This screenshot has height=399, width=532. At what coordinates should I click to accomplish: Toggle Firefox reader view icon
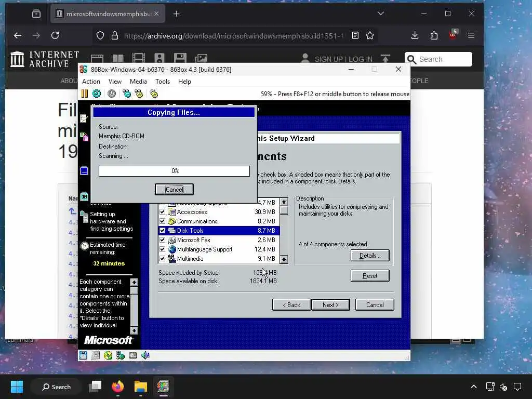click(355, 36)
